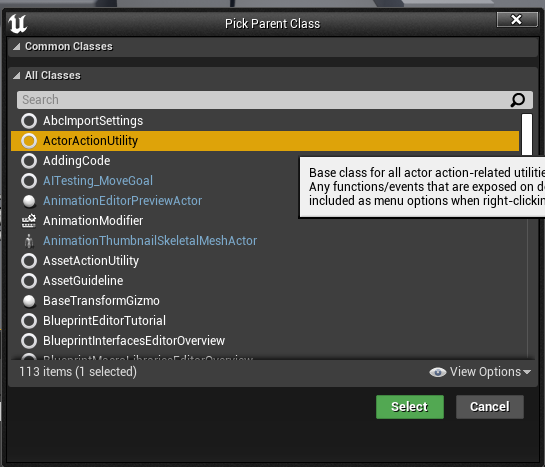Click the AnimationEditorPreviewActor sphere icon
This screenshot has height=467, width=545.
pyautogui.click(x=29, y=201)
